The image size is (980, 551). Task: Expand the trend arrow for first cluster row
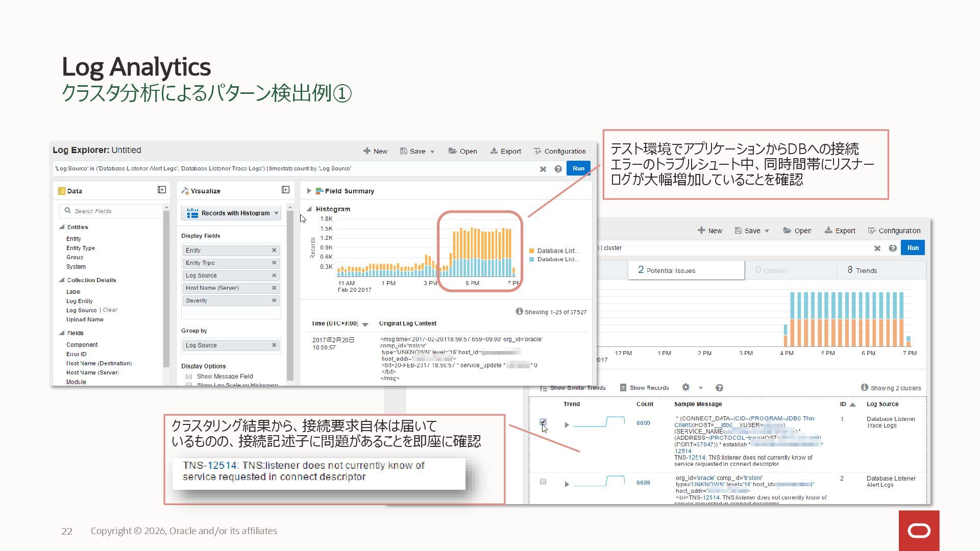(567, 425)
